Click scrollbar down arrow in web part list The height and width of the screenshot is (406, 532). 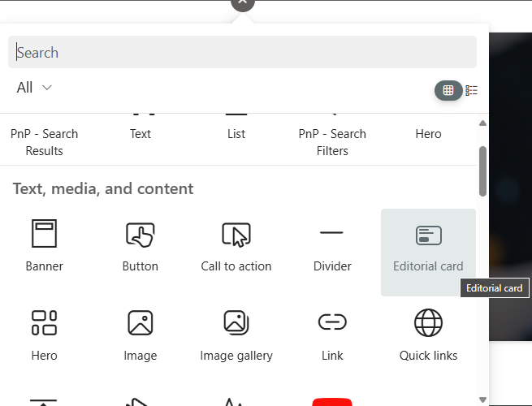(482, 400)
